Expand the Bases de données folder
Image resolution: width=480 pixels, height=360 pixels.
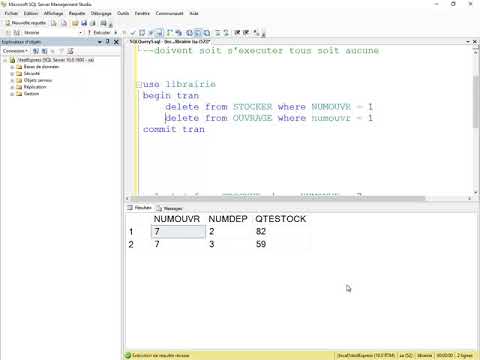[x=12, y=67]
